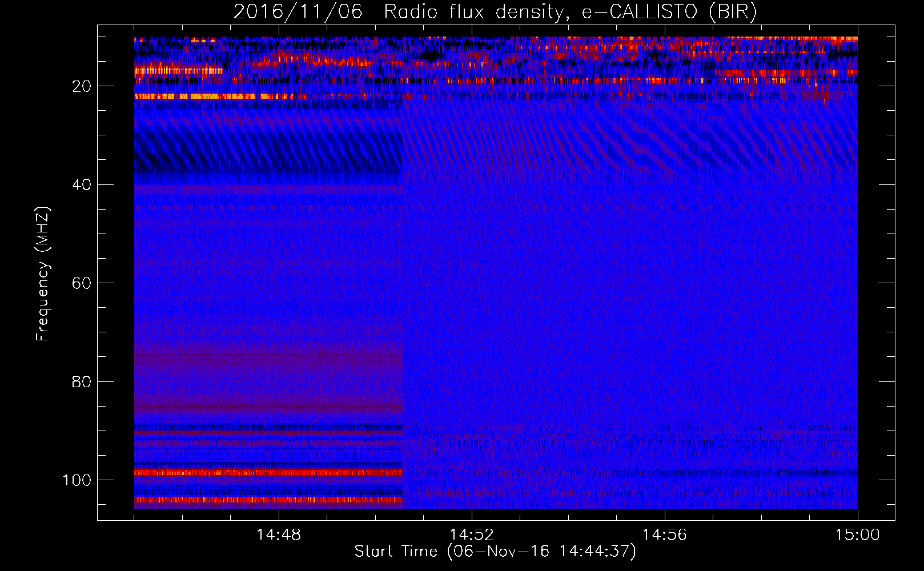Image resolution: width=924 pixels, height=571 pixels.
Task: Click the 80 frequency tick label
Action: coord(82,381)
